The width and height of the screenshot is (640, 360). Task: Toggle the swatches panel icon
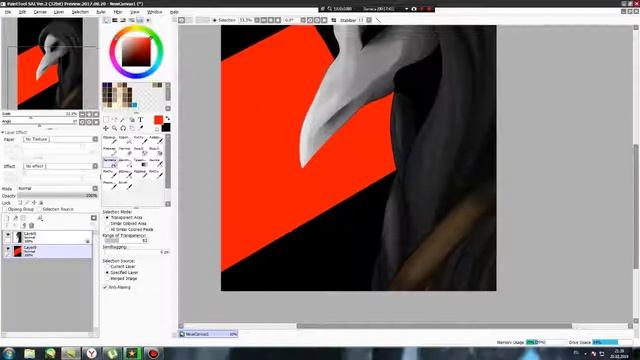click(140, 20)
